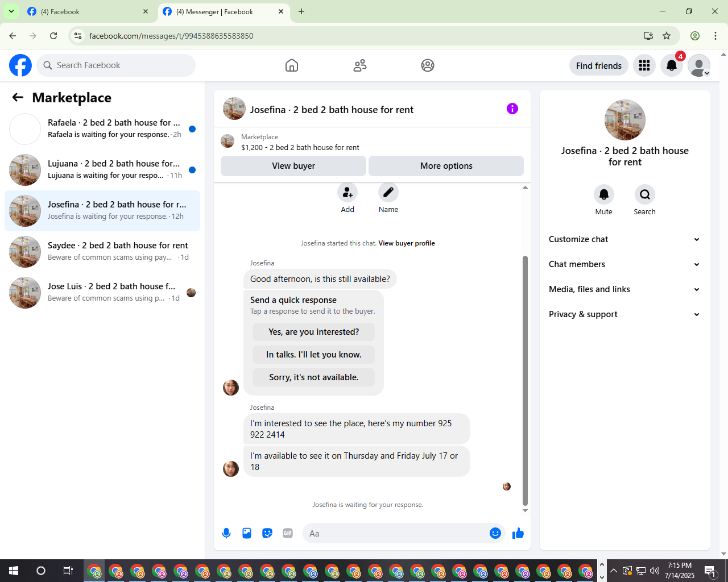Open the Facebook logo home link

point(20,65)
